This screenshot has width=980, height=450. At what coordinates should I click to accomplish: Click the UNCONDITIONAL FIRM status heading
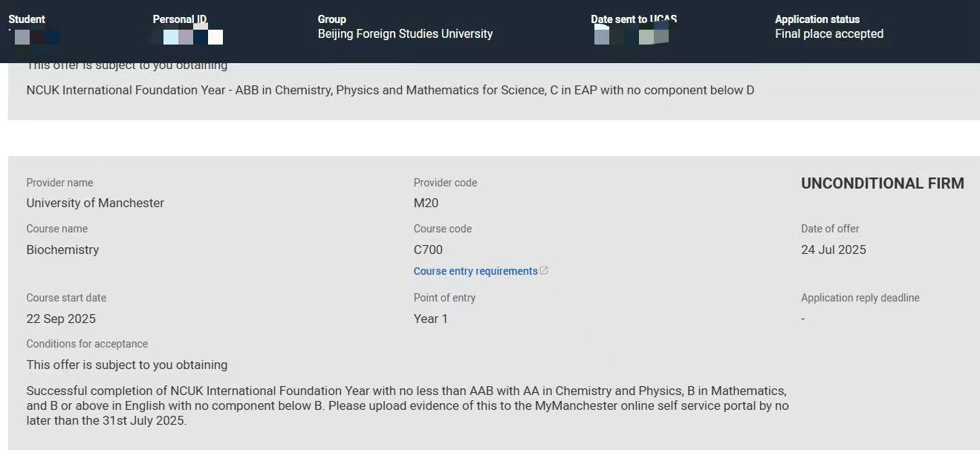tap(882, 183)
